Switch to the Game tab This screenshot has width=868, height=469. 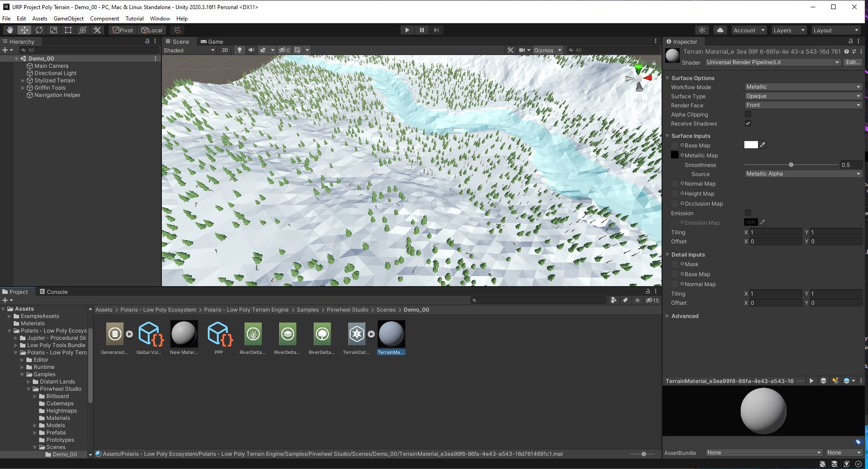click(x=212, y=41)
